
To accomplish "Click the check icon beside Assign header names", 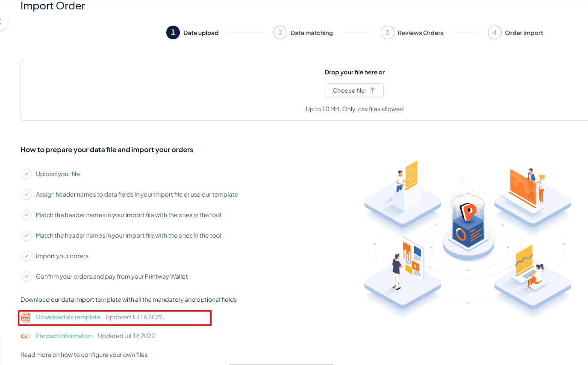I will 26,194.
